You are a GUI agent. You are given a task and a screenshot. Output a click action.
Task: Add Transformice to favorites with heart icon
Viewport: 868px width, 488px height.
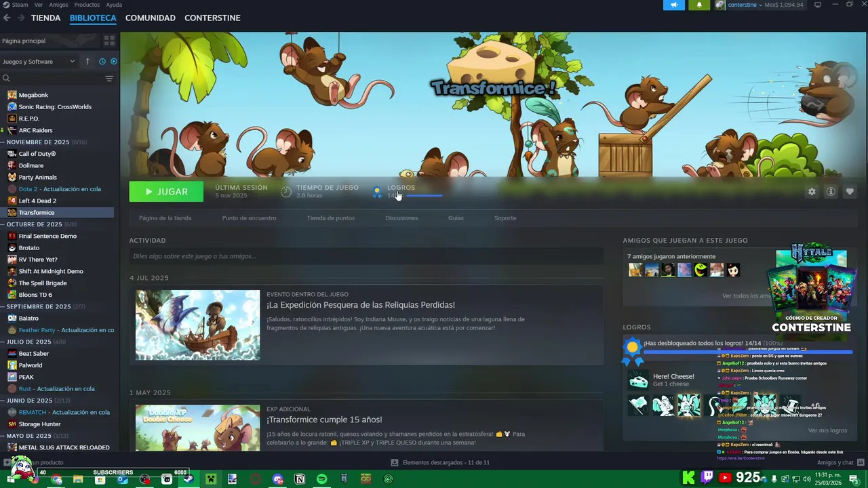849,192
